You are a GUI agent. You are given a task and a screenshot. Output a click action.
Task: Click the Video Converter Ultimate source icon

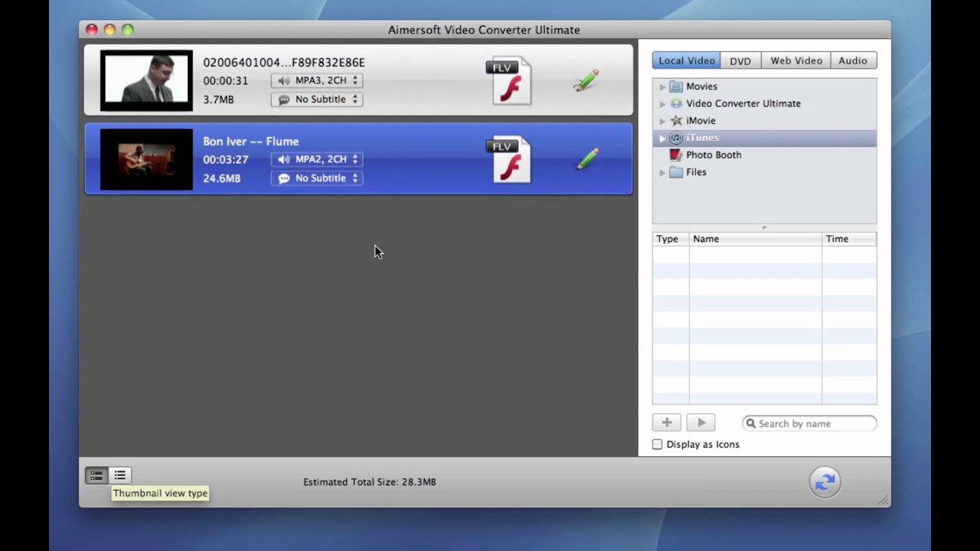[676, 103]
